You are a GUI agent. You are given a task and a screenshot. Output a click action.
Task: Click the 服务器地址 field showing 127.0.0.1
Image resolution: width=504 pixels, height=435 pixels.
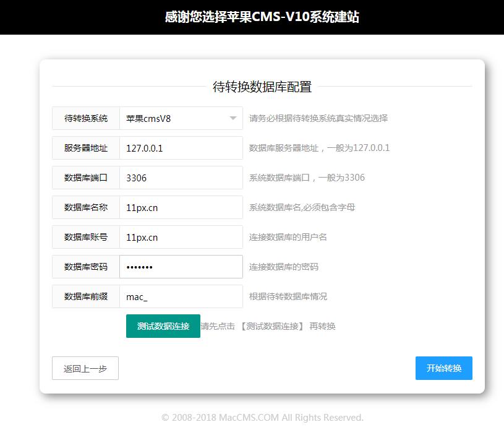(181, 148)
